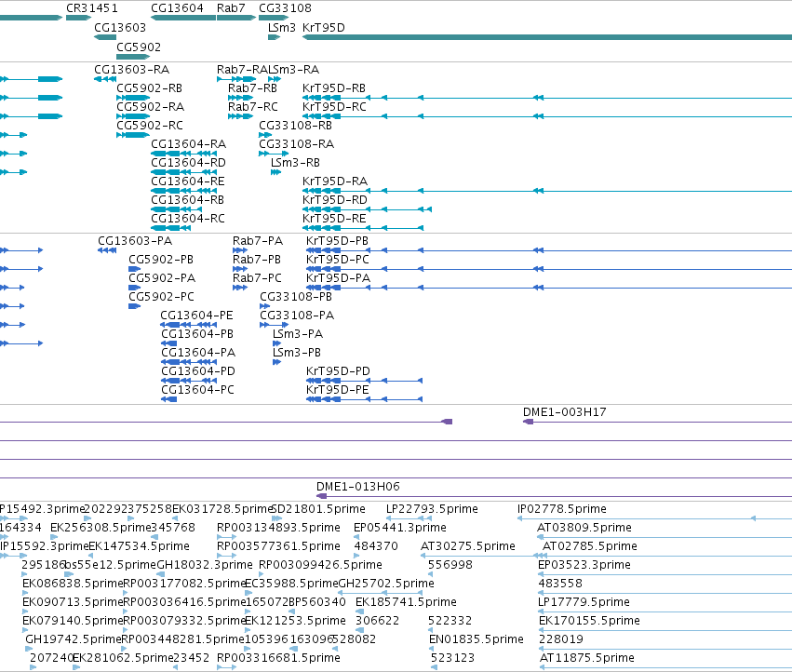Viewport: 792px width, 672px height.
Task: Click EST SD21801.5prime
Action: click(318, 509)
